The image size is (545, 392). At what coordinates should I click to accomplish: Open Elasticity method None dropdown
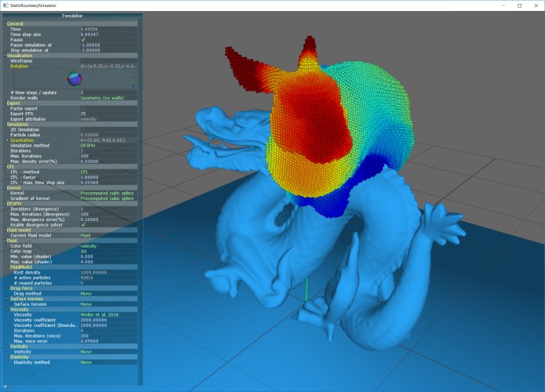[109, 362]
